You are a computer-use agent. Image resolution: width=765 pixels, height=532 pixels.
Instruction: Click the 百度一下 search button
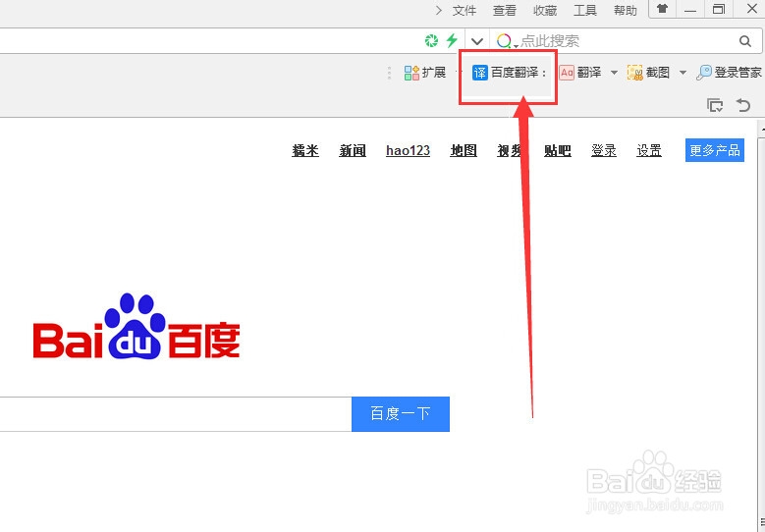[x=401, y=414]
